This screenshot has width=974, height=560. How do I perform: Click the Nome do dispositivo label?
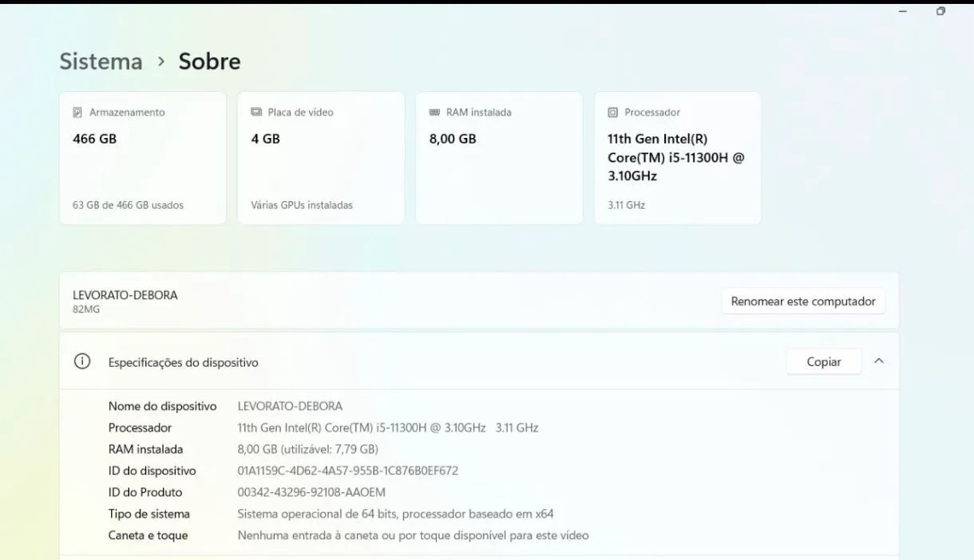[x=163, y=406]
